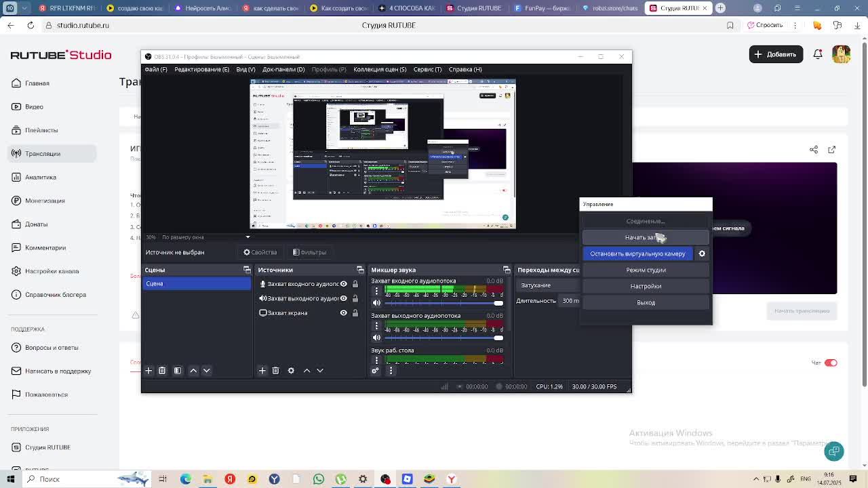Open the Справка menu in OBS
Image resolution: width=868 pixels, height=488 pixels.
click(465, 69)
